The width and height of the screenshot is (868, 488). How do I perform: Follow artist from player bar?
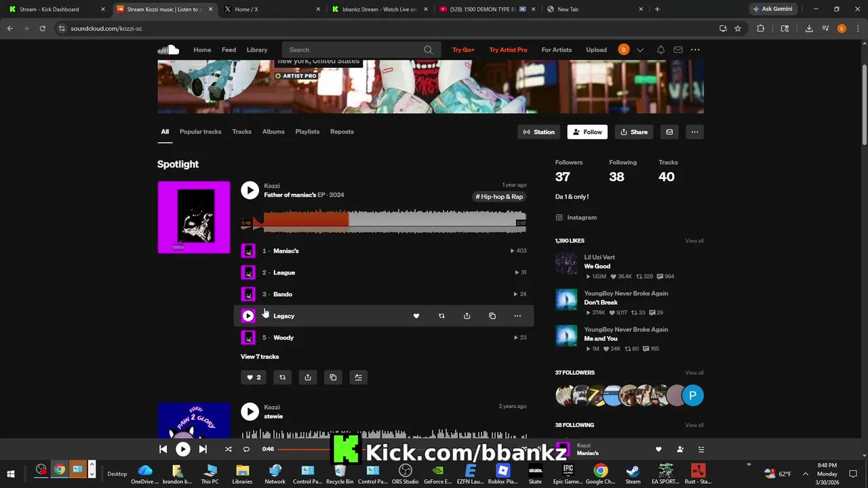click(680, 449)
